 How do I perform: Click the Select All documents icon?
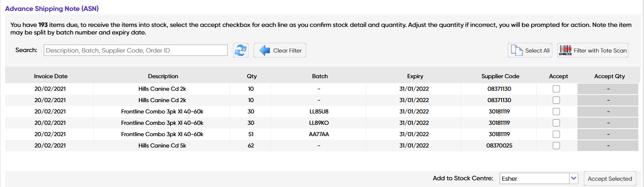[x=516, y=51]
